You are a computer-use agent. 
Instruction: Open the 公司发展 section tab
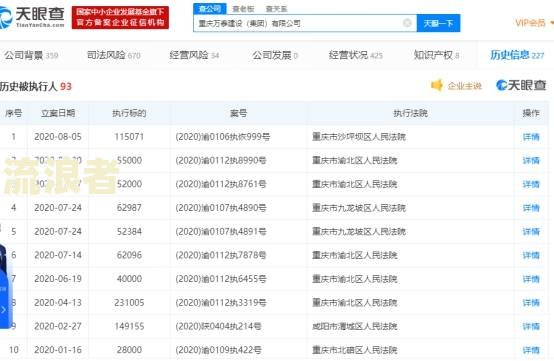(275, 55)
